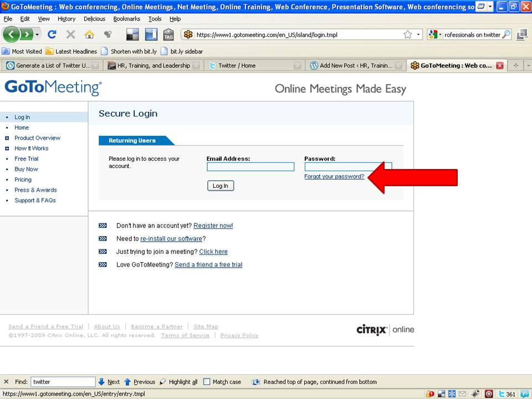This screenshot has height=399, width=532.
Task: Click the site favicon in address bar
Action: 188,34
